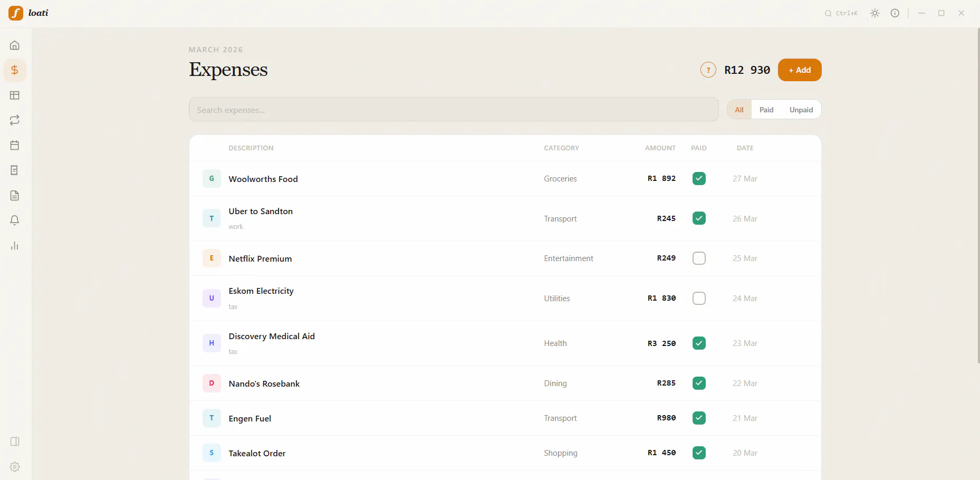Uncheck paid for Engen Fuel
This screenshot has height=480, width=980.
click(699, 418)
